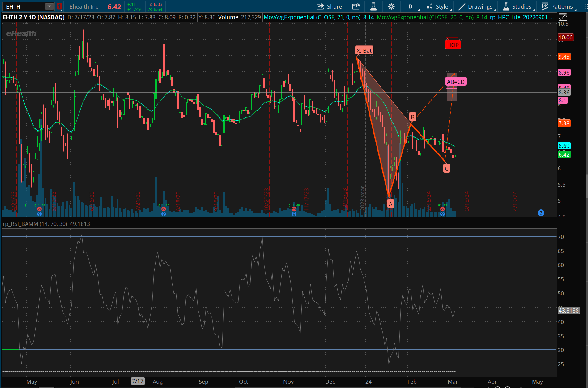Click the red linked-symbol number 1 icon
This screenshot has height=388, width=588.
(59, 6)
